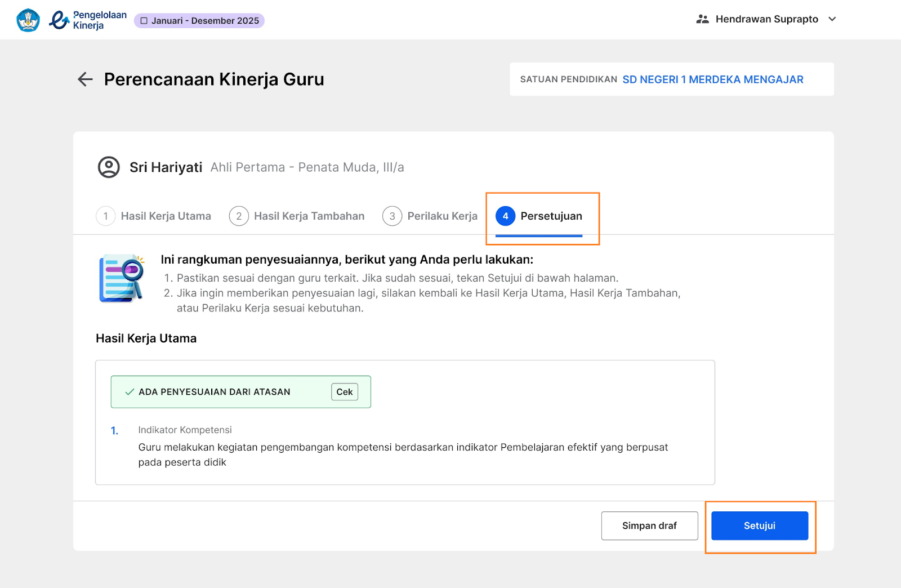Click the Hasil Kerja Utama section heading

coord(146,338)
